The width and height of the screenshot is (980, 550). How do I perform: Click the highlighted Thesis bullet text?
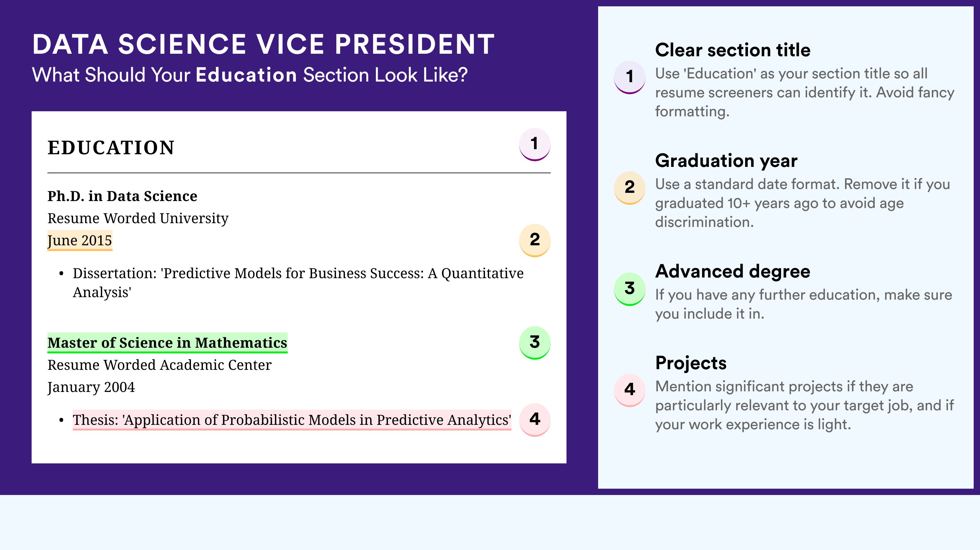292,420
